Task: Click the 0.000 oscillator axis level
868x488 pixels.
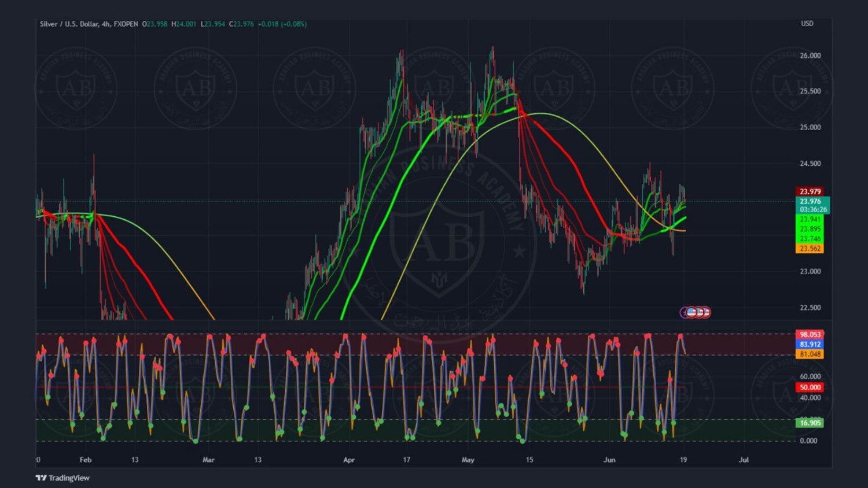Action: coord(808,441)
